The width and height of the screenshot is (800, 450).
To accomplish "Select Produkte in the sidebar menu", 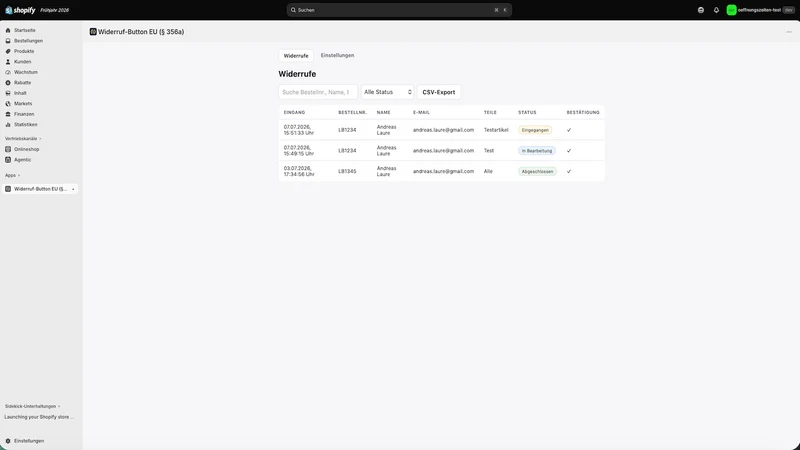I will click(x=24, y=51).
